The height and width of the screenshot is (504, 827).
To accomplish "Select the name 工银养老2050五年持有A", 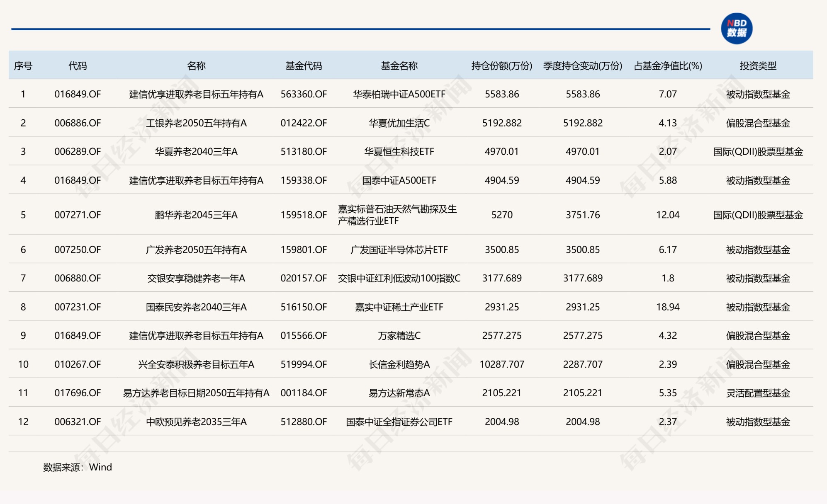I will (196, 123).
